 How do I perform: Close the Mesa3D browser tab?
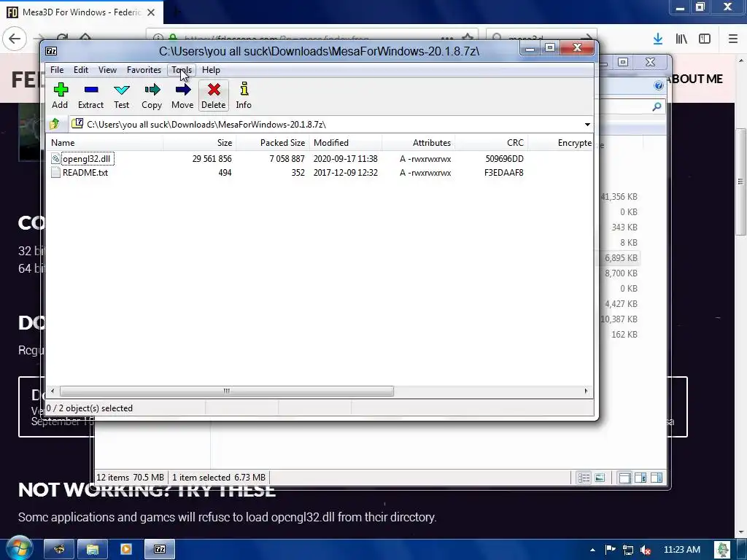pyautogui.click(x=151, y=12)
